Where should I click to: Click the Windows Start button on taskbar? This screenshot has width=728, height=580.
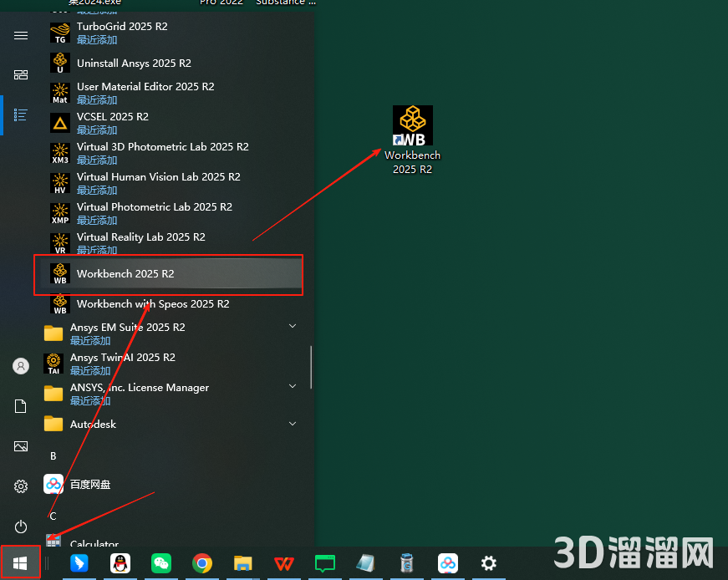(20, 562)
